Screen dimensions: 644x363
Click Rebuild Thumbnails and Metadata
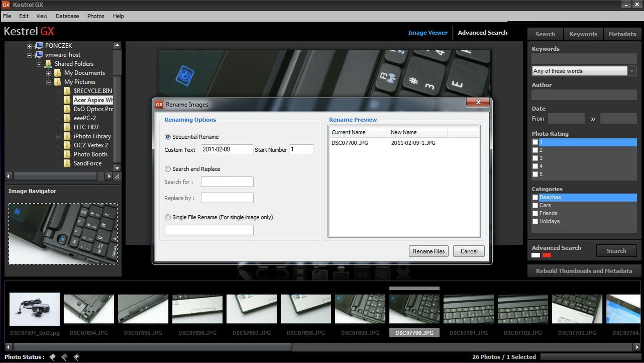coord(584,271)
